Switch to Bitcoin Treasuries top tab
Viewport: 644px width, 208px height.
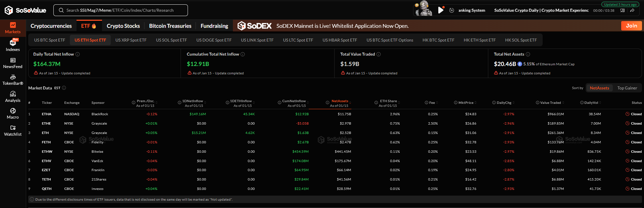(170, 26)
